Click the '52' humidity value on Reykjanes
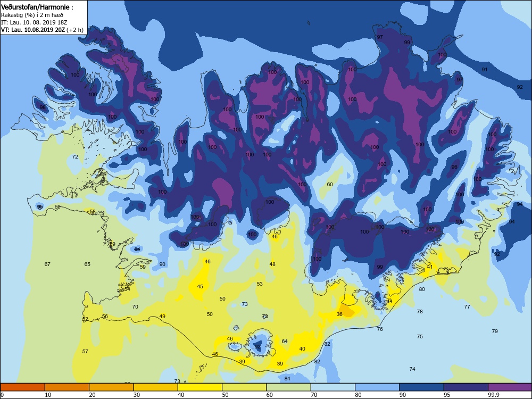 85,319
